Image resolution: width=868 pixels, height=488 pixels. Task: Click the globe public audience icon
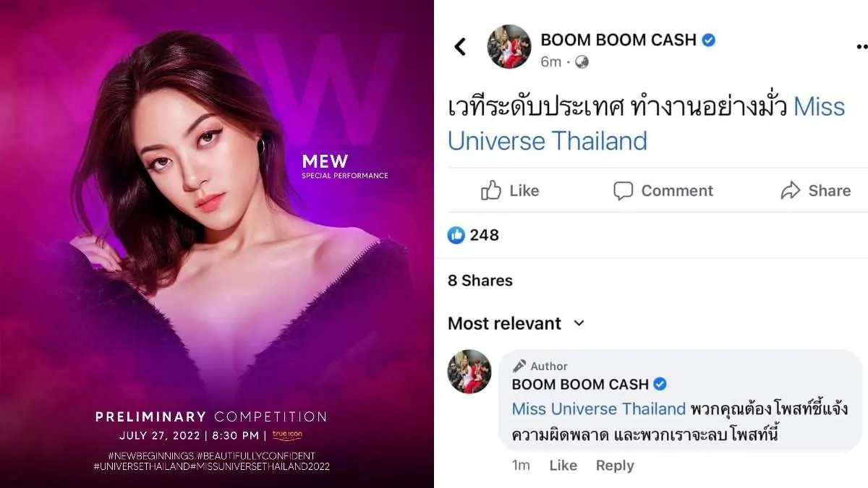pos(582,62)
